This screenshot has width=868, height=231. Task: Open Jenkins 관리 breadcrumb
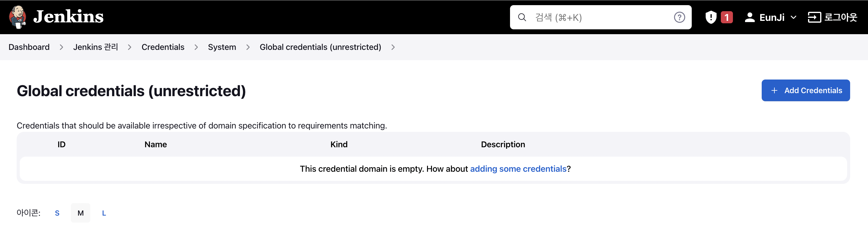[96, 47]
